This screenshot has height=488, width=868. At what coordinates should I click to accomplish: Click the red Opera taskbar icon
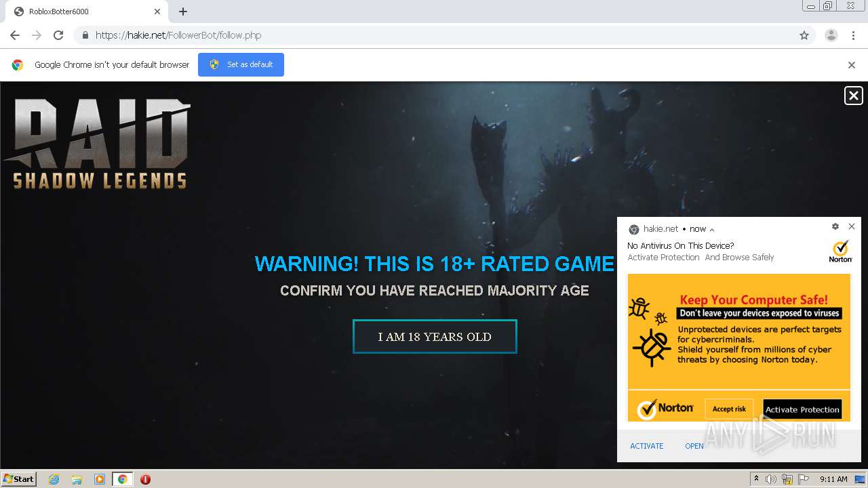point(145,479)
